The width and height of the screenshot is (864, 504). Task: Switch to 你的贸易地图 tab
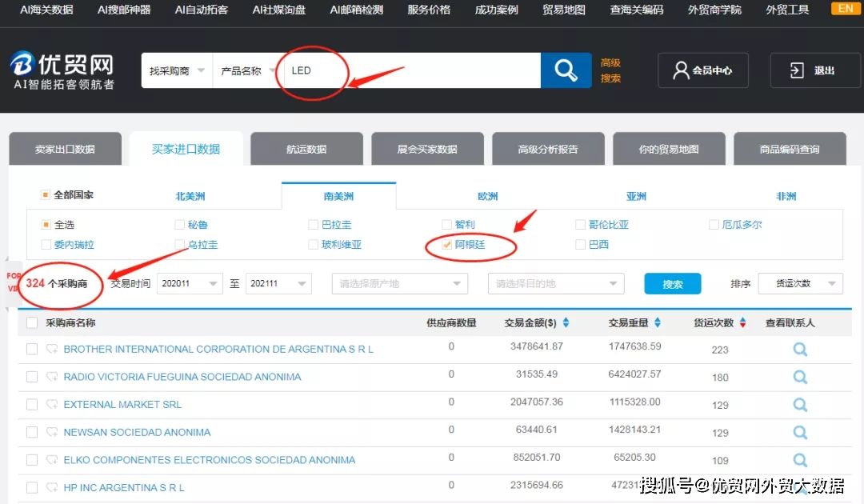click(x=669, y=150)
